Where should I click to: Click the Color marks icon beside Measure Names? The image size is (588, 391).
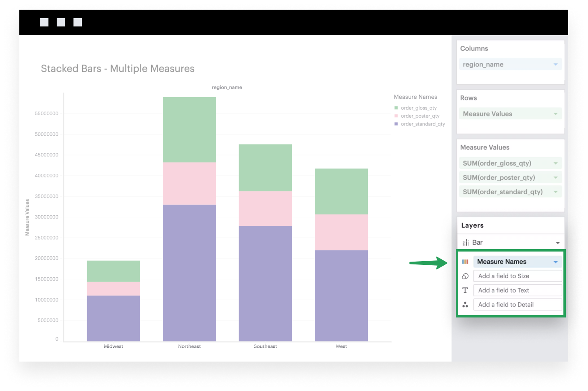point(465,262)
